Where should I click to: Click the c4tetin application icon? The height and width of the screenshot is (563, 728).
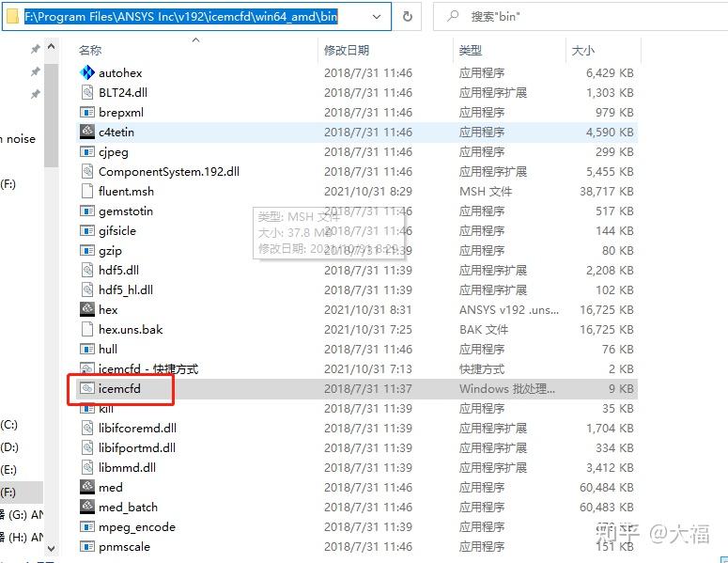click(x=87, y=132)
